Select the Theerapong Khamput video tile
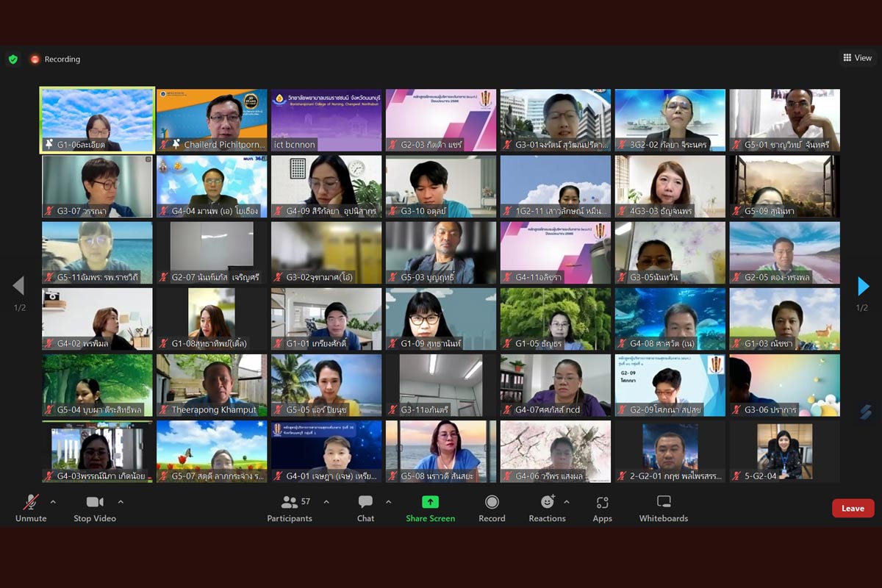Screen dimensions: 882x588 (x=212, y=385)
